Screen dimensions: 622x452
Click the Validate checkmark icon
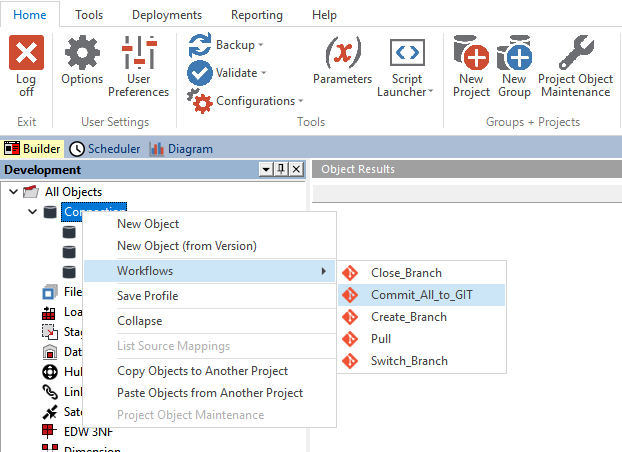coord(199,73)
